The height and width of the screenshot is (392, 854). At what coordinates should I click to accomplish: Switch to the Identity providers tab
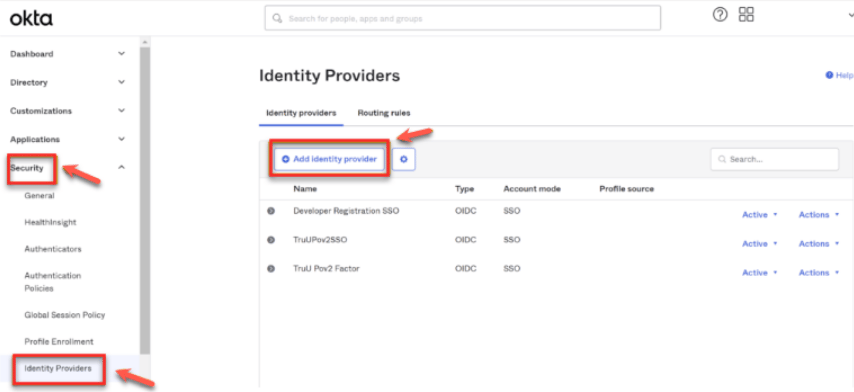[301, 113]
